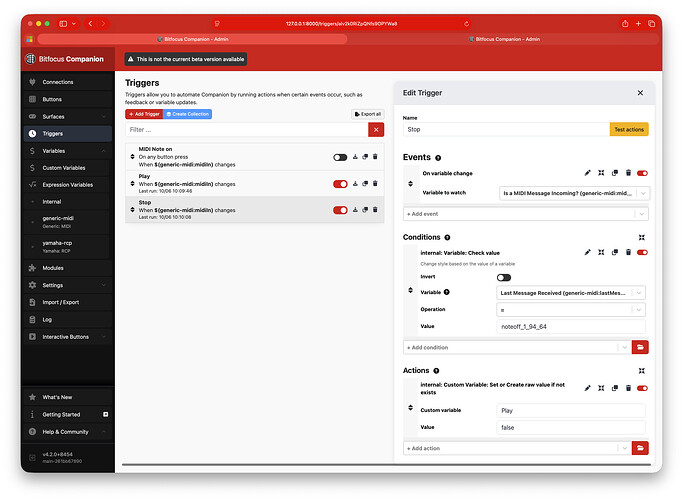Viewport: 682px width, 500px height.
Task: Go to Custom Variables in the sidebar
Action: (x=65, y=167)
